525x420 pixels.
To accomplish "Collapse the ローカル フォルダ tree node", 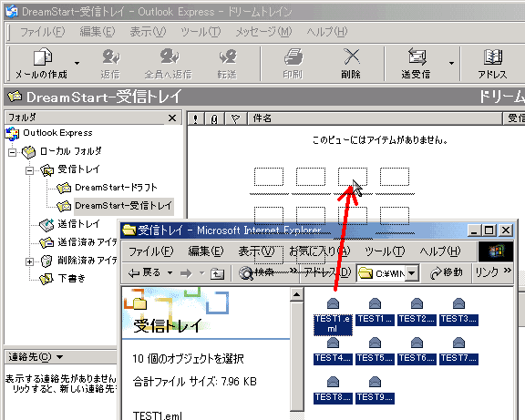I will tap(13, 153).
